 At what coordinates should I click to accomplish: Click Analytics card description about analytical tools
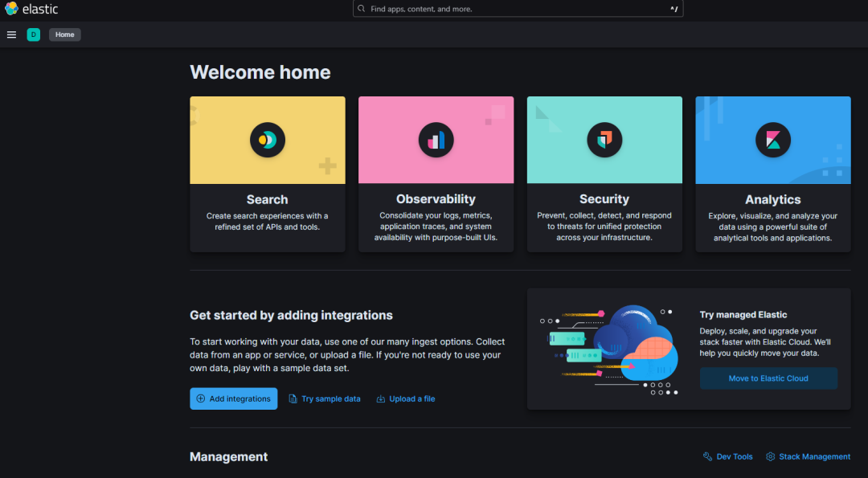(773, 227)
